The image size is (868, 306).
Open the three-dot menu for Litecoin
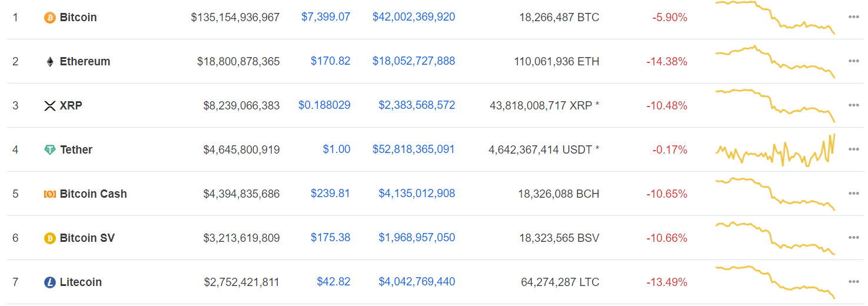(854, 282)
